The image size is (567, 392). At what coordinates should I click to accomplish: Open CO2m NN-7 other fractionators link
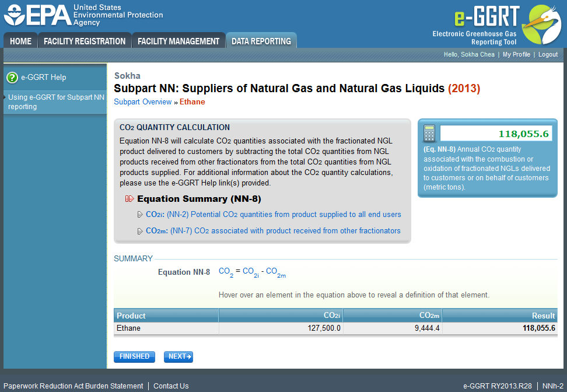click(273, 231)
